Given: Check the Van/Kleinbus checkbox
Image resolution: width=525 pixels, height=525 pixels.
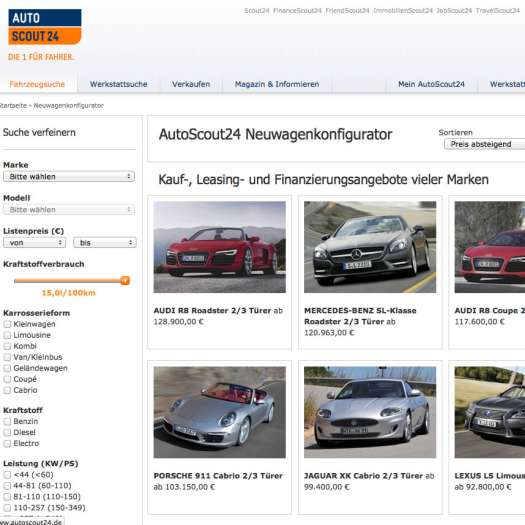Looking at the screenshot, I should pyautogui.click(x=7, y=357).
